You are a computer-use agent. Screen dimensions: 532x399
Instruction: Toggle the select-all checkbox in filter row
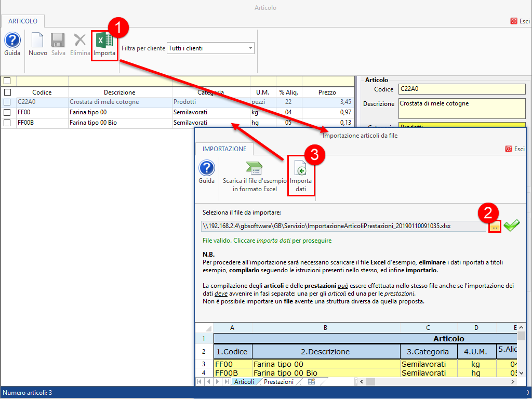coord(7,81)
